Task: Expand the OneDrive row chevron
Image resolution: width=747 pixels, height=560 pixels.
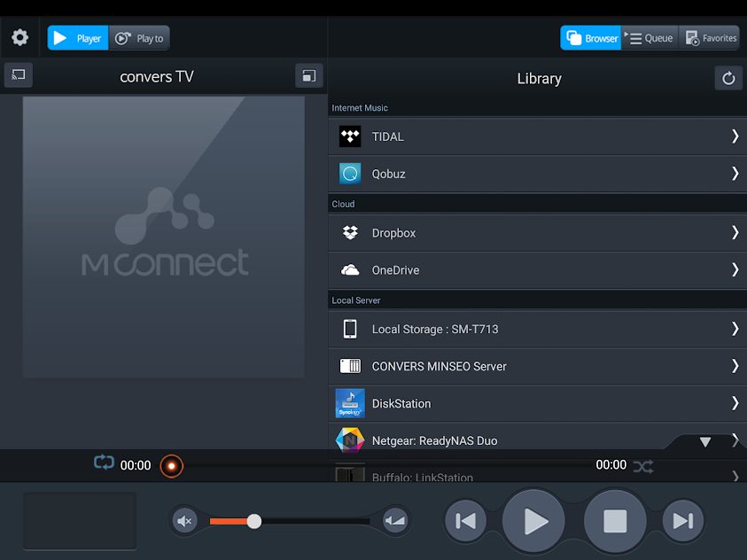Action: (x=735, y=270)
